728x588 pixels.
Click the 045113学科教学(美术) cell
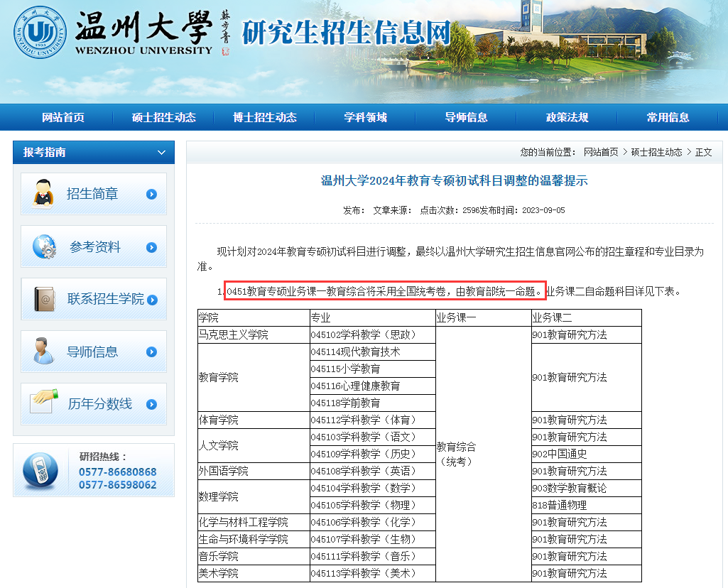coord(373,573)
